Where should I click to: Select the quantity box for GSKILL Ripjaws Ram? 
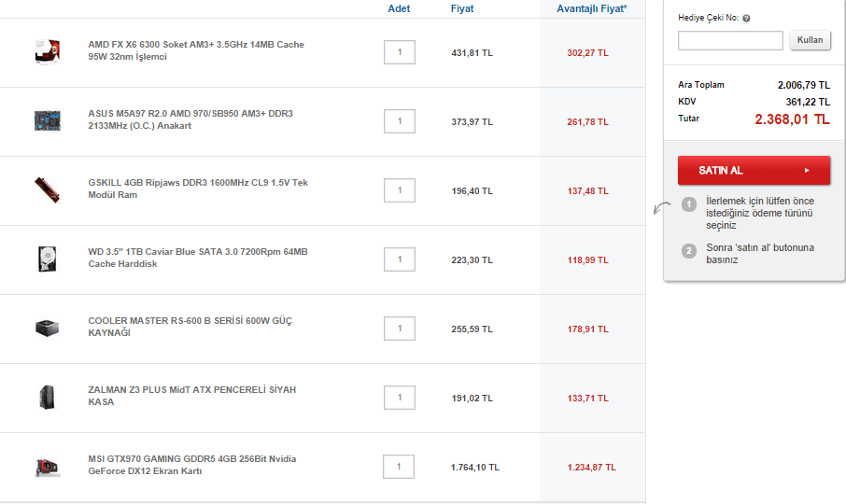tap(400, 190)
